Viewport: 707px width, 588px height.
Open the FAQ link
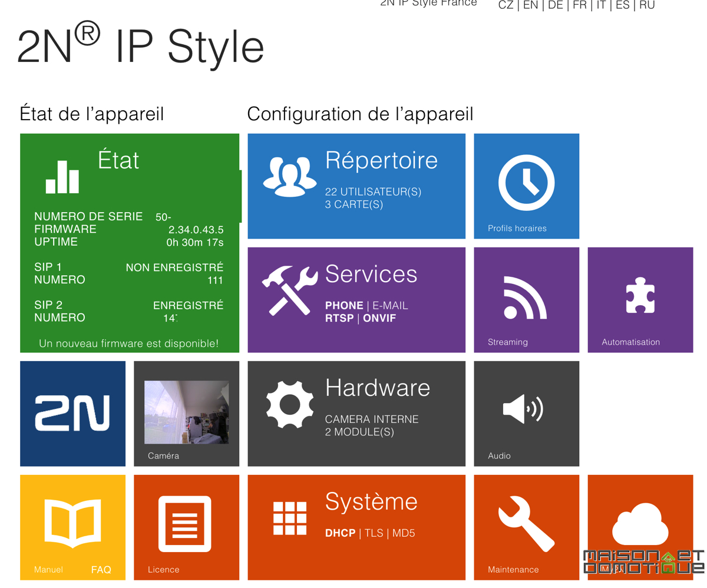coord(101,570)
